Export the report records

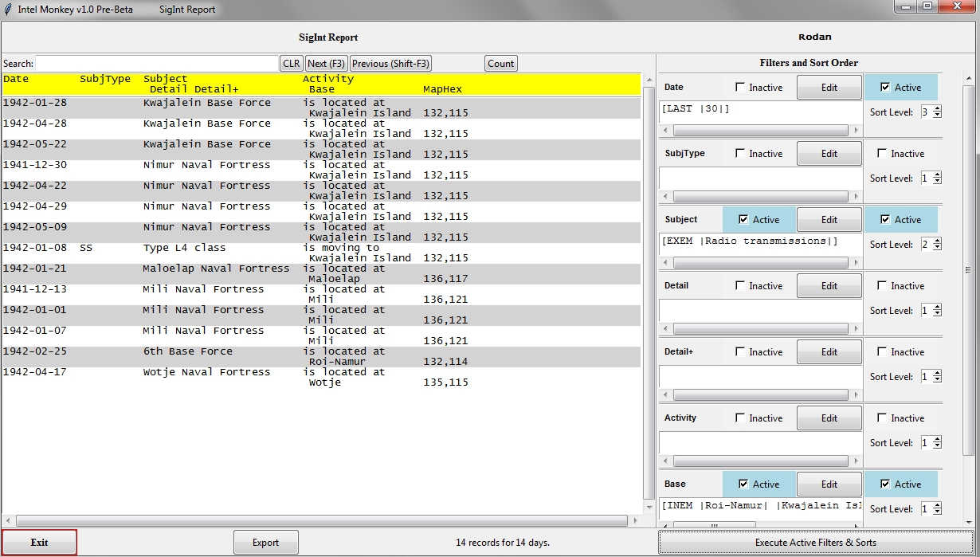(266, 543)
